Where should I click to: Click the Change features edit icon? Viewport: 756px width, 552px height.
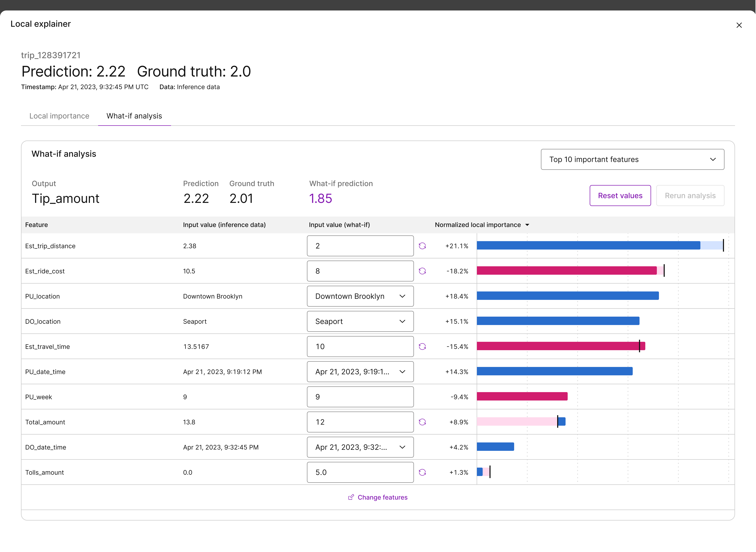coord(351,497)
